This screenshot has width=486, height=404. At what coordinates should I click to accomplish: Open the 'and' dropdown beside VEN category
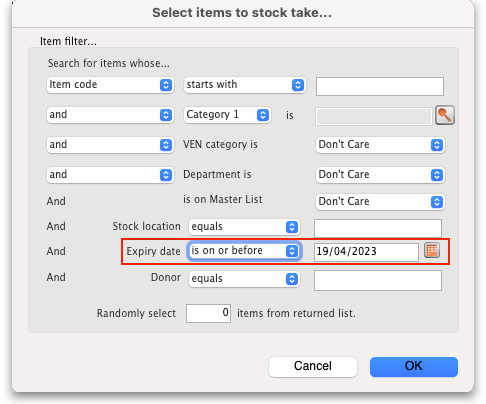(x=110, y=145)
